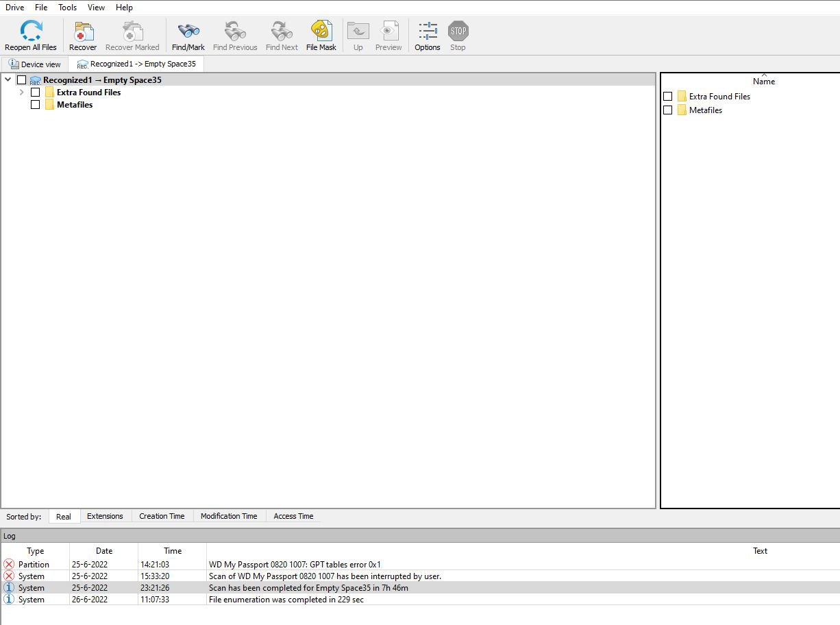Viewport: 840px width, 625px height.
Task: Check the Recognized1 root checkbox
Action: [x=22, y=80]
